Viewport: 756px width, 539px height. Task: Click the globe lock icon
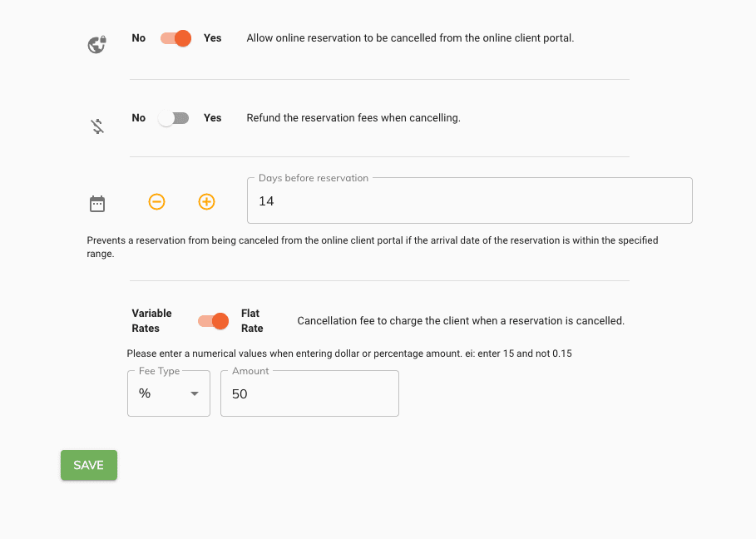(97, 44)
